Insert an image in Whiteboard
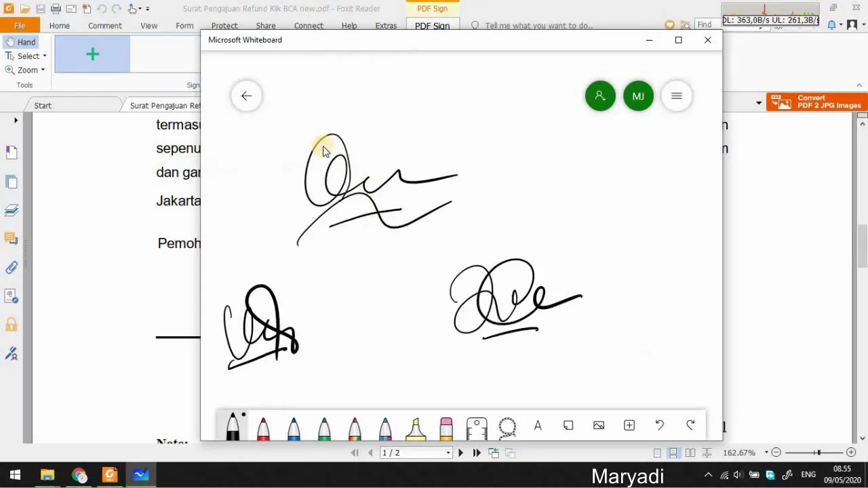The image size is (868, 488). pyautogui.click(x=599, y=426)
